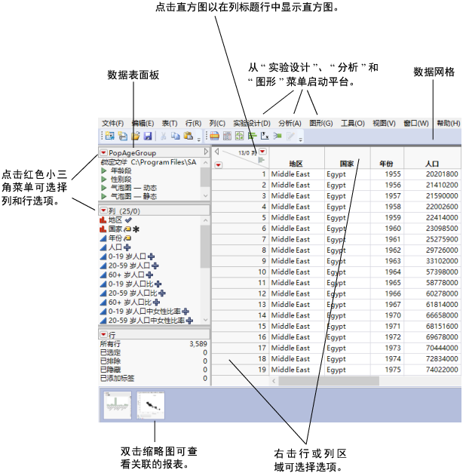Open the 行 panel red triangle menu
The height and width of the screenshot is (476, 466).
[103, 334]
